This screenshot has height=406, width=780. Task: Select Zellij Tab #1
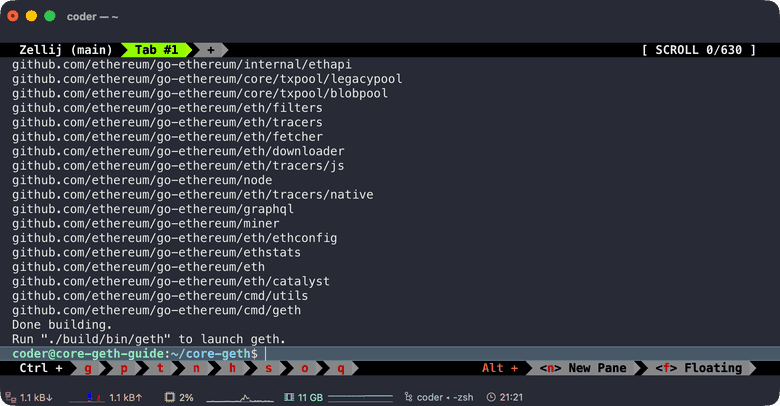click(157, 50)
